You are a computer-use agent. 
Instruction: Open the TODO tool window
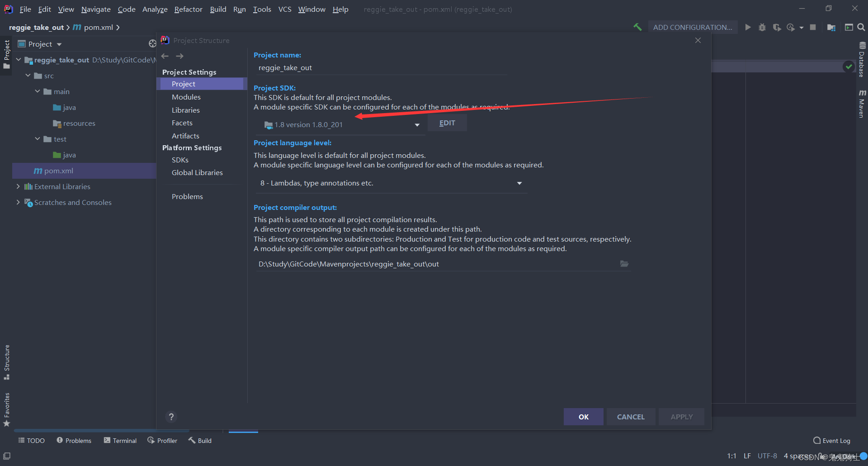click(x=31, y=441)
